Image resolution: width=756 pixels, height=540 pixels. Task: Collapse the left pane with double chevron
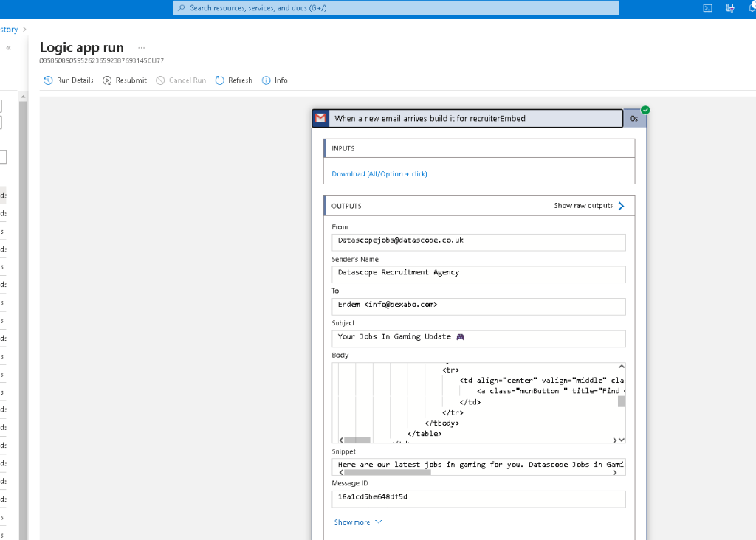click(x=8, y=48)
